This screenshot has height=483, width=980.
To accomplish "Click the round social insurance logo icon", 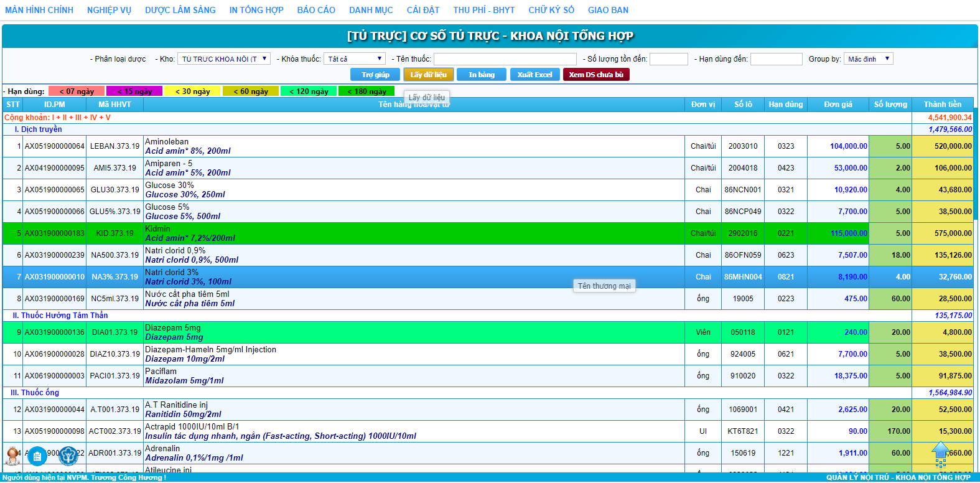I will 68,456.
